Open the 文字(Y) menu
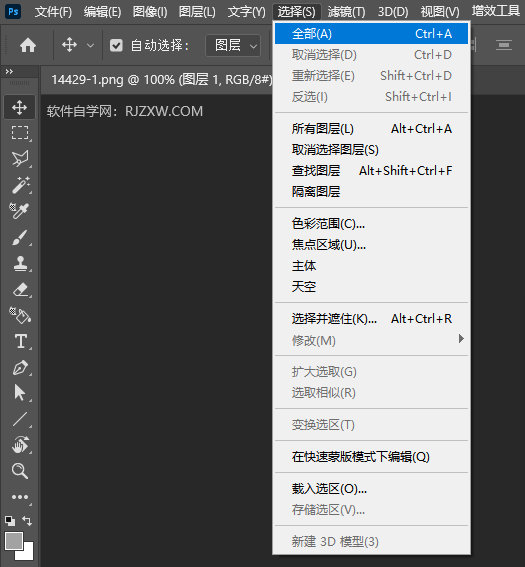The image size is (525, 567). pos(246,12)
